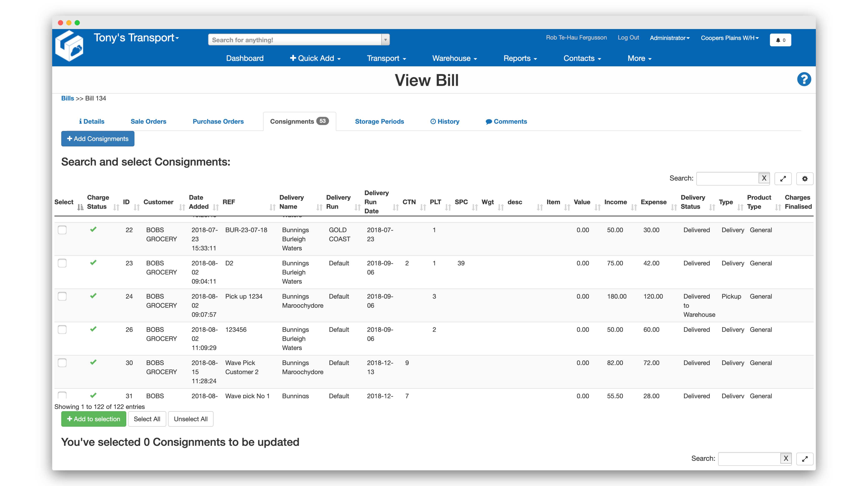Expand the Coopers Plains W/H dropdown
The image size is (868, 486).
[x=729, y=38]
